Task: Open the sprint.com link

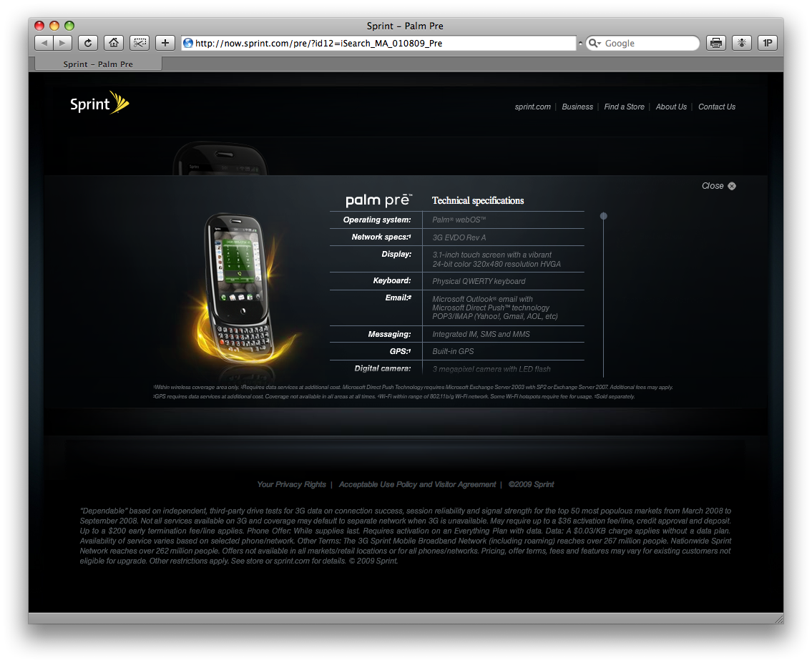Action: pyautogui.click(x=533, y=107)
